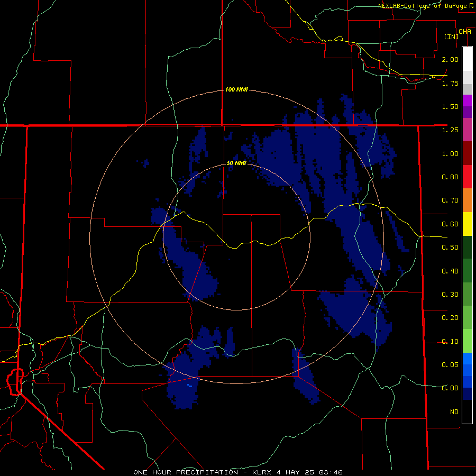
Task: Select the light blue swatch beside 0.05
Action: [467, 359]
